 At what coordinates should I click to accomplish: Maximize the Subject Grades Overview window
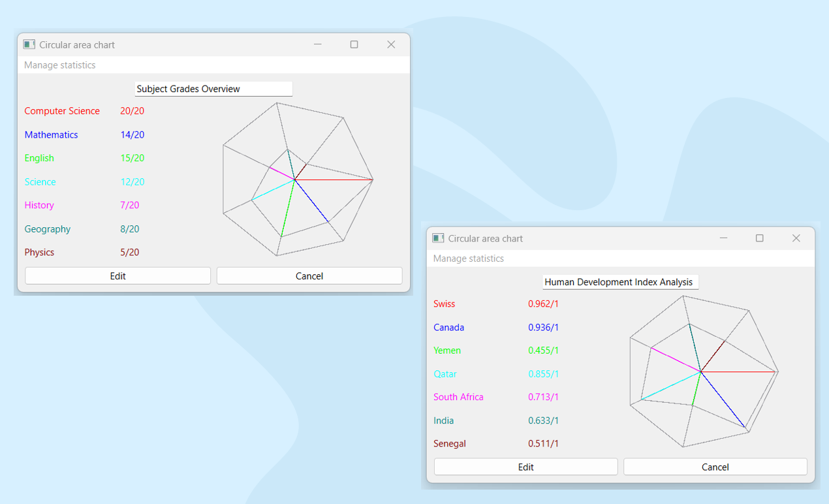[354, 44]
